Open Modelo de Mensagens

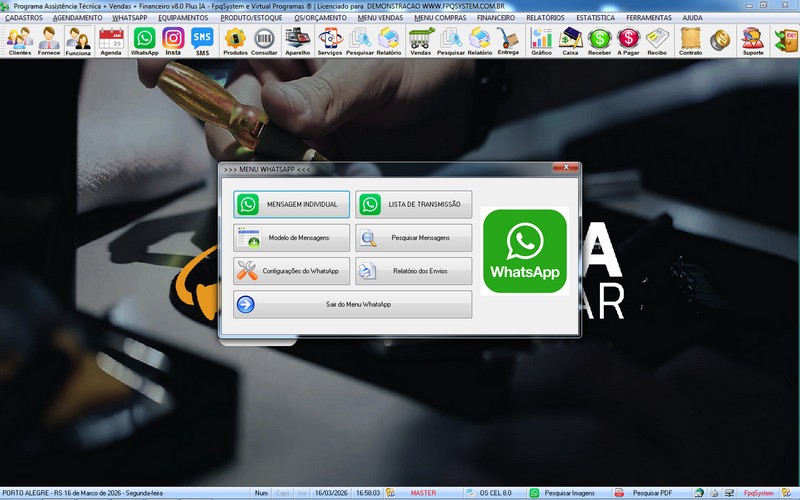291,238
